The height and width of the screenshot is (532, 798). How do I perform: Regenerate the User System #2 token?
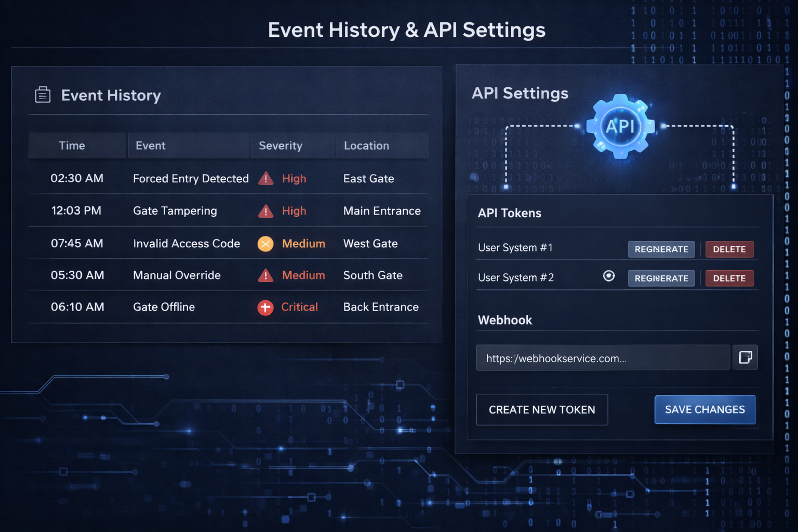point(661,278)
